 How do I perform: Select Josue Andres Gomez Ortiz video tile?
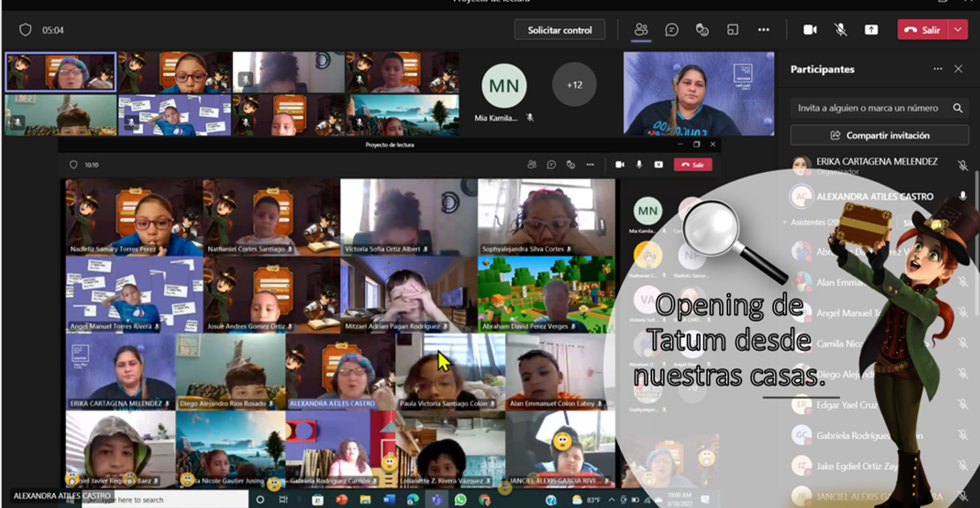(271, 295)
